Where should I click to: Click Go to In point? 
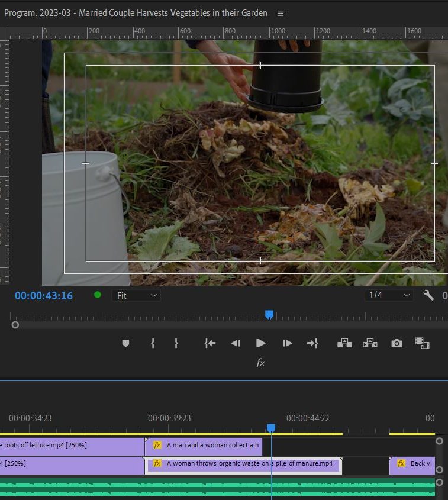tap(210, 343)
